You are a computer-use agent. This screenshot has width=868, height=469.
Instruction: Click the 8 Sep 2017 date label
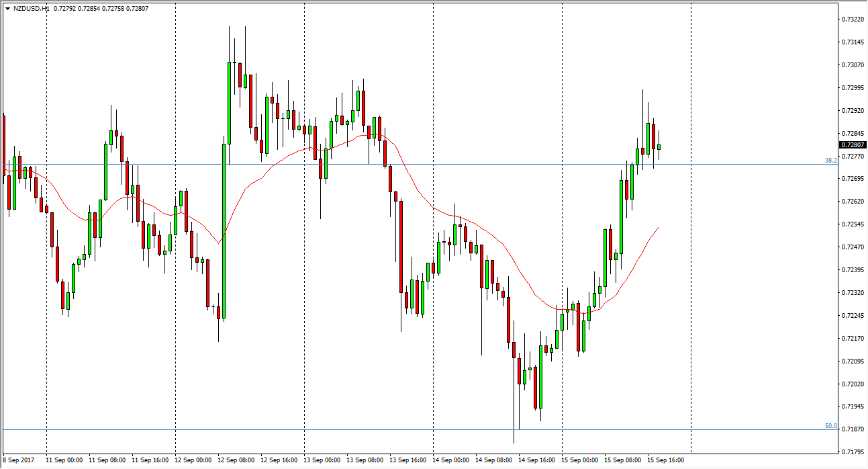pos(20,460)
